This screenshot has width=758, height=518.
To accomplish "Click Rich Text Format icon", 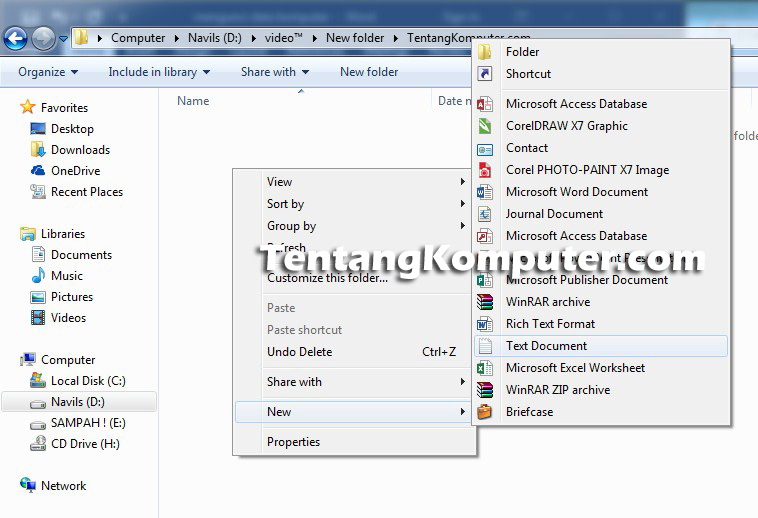I will coord(485,324).
